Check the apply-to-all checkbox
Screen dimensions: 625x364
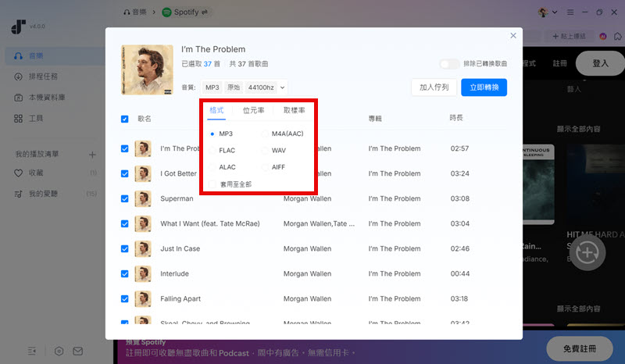[x=212, y=184]
